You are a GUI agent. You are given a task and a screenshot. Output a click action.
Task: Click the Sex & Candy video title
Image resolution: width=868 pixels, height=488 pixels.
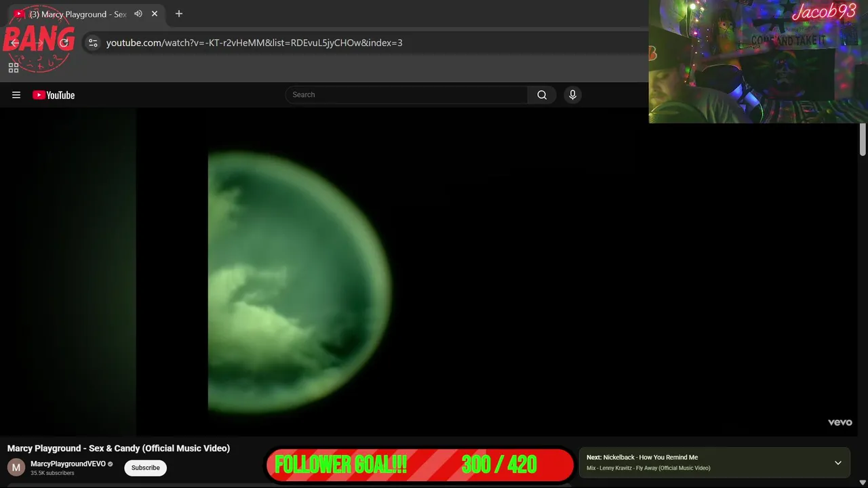click(119, 448)
